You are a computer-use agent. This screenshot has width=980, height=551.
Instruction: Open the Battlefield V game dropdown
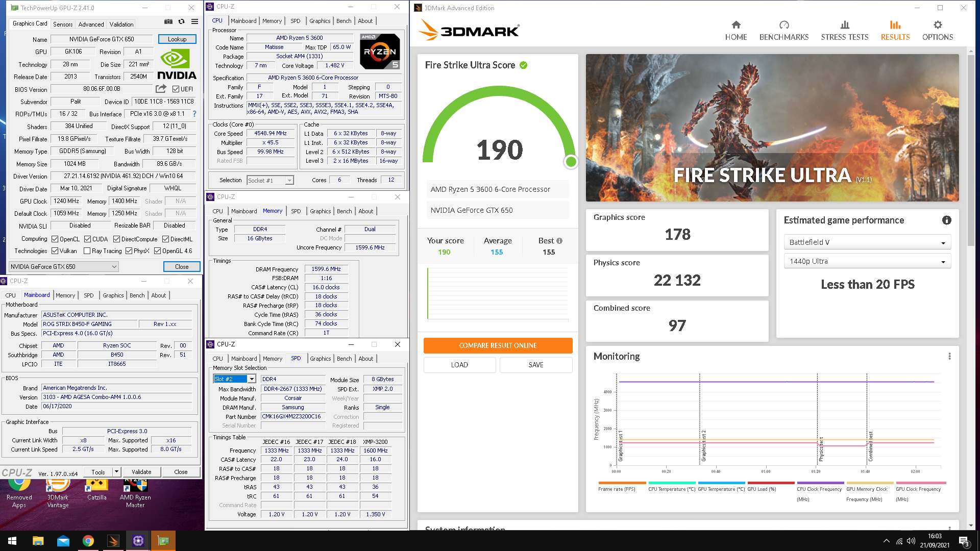tap(867, 242)
